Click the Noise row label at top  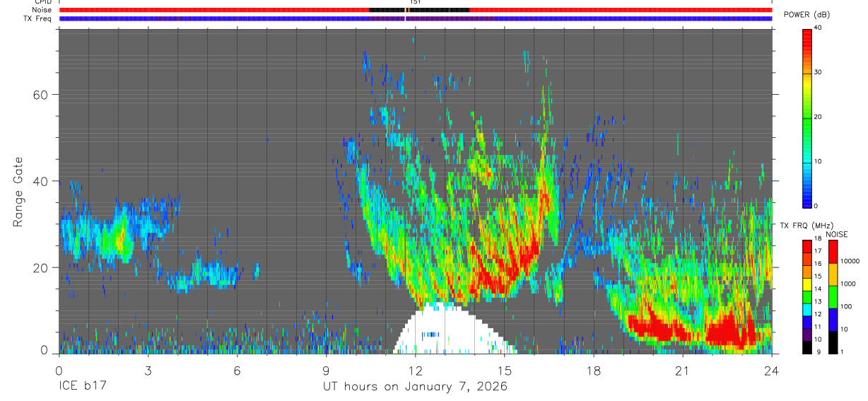[x=43, y=10]
